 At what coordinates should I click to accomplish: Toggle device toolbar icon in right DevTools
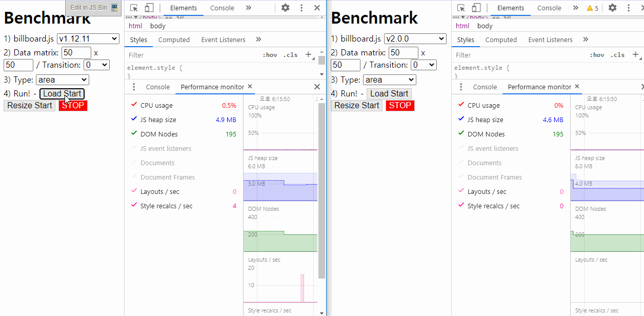tap(476, 8)
